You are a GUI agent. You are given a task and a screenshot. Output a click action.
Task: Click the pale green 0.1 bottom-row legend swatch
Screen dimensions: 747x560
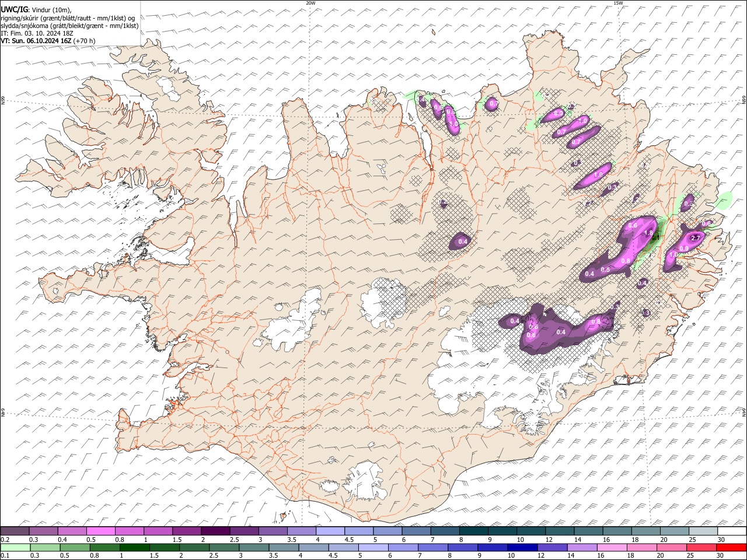pyautogui.click(x=15, y=548)
